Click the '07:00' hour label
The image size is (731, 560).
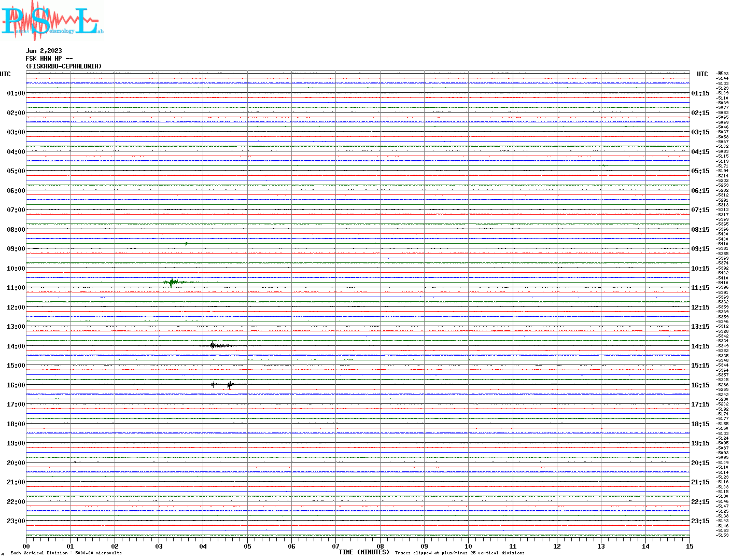16,210
